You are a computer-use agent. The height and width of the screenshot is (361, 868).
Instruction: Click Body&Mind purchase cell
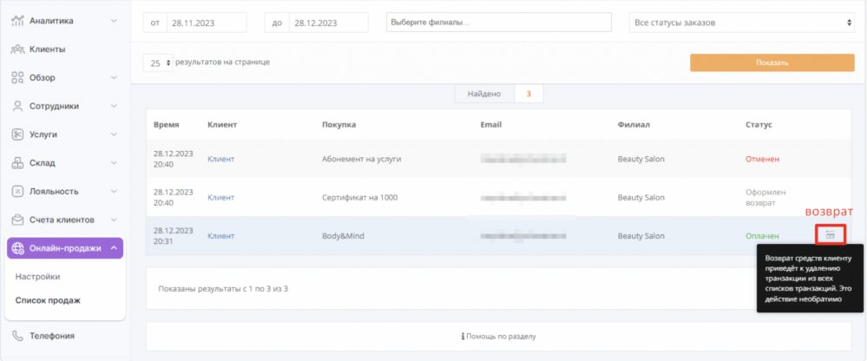(x=343, y=236)
